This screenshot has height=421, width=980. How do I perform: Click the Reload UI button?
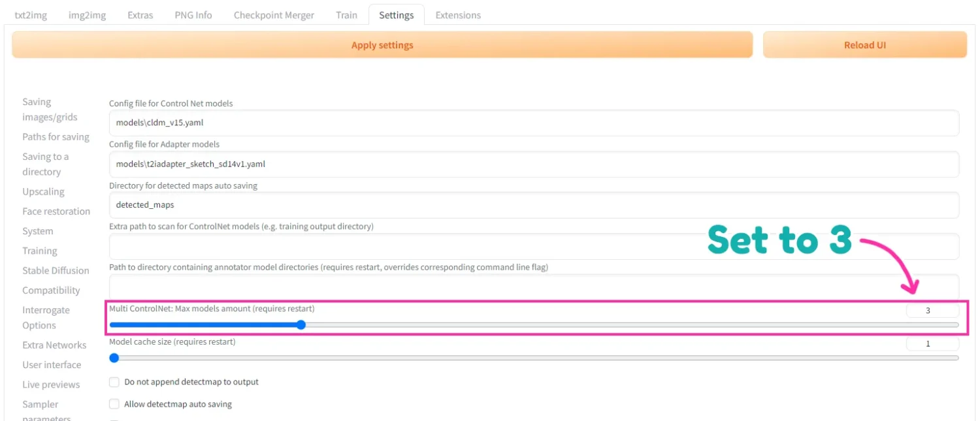coord(865,45)
